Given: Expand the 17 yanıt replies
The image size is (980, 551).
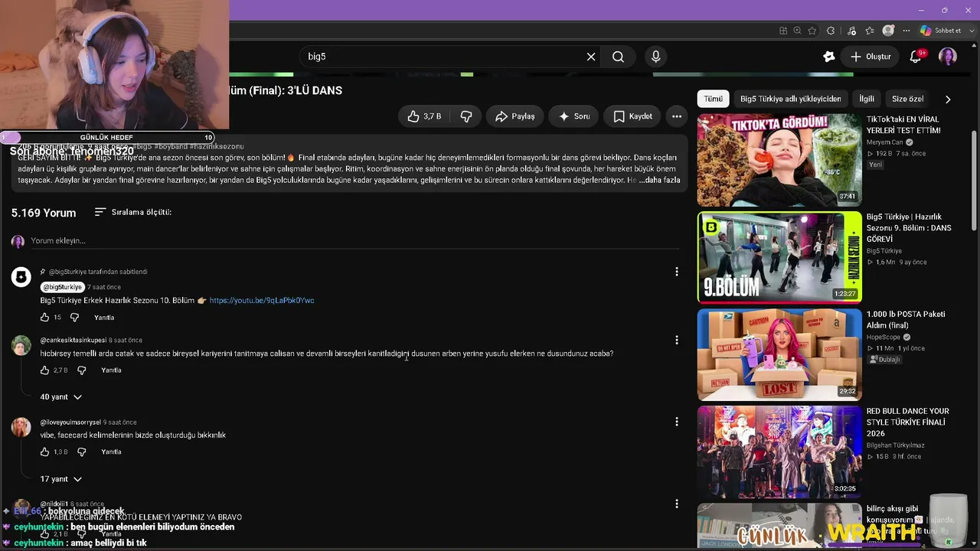Looking at the screenshot, I should 60,479.
